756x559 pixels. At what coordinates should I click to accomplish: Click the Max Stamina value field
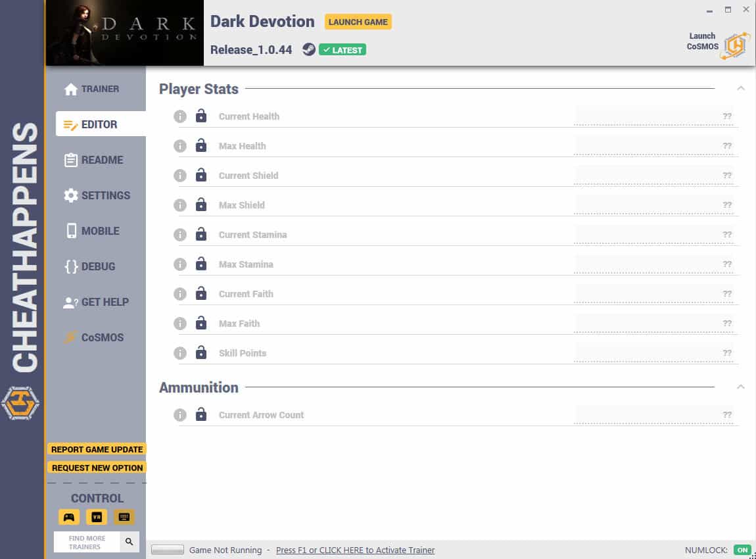(x=653, y=264)
